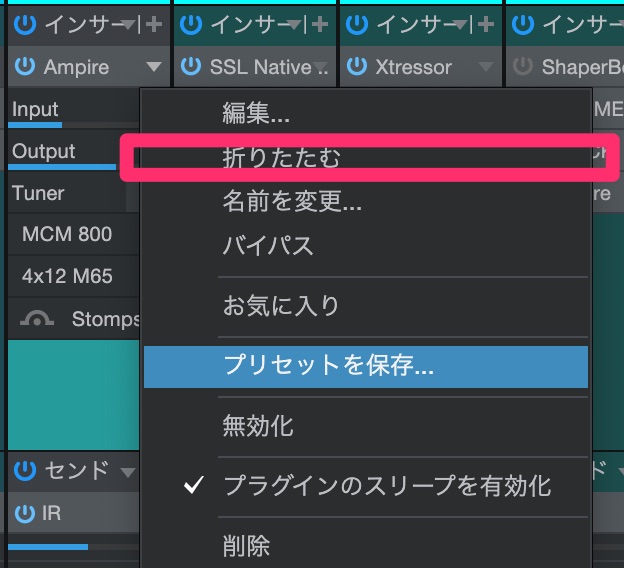Click the plus icon above SSL Native
This screenshot has height=568, width=624.
[319, 24]
